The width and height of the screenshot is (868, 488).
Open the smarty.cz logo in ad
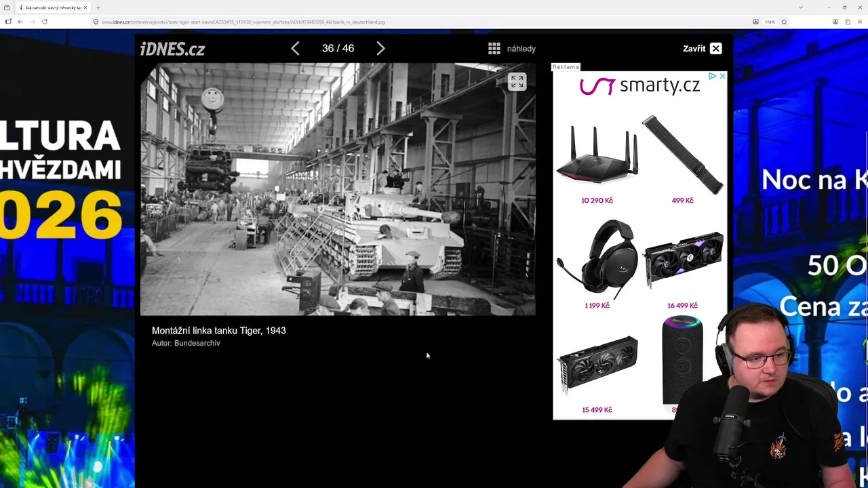pos(639,86)
